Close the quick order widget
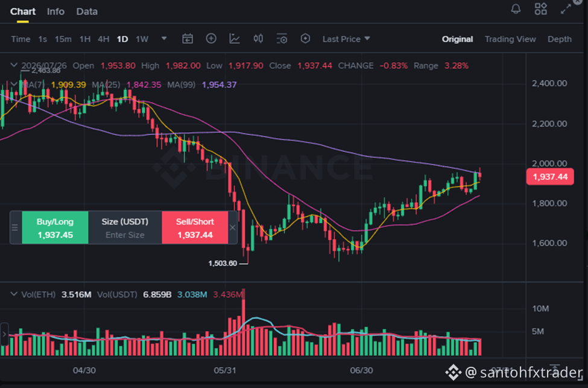This screenshot has height=388, width=588. [233, 227]
